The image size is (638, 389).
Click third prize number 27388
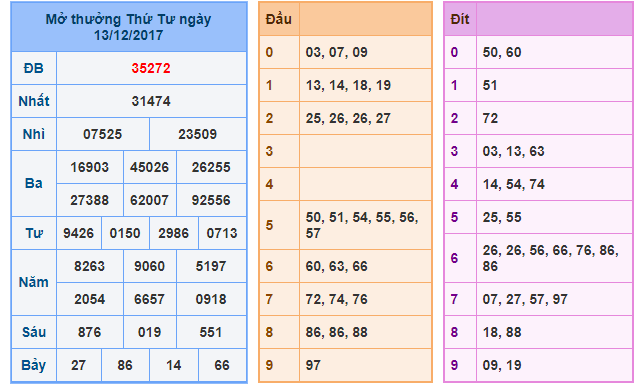[90, 200]
